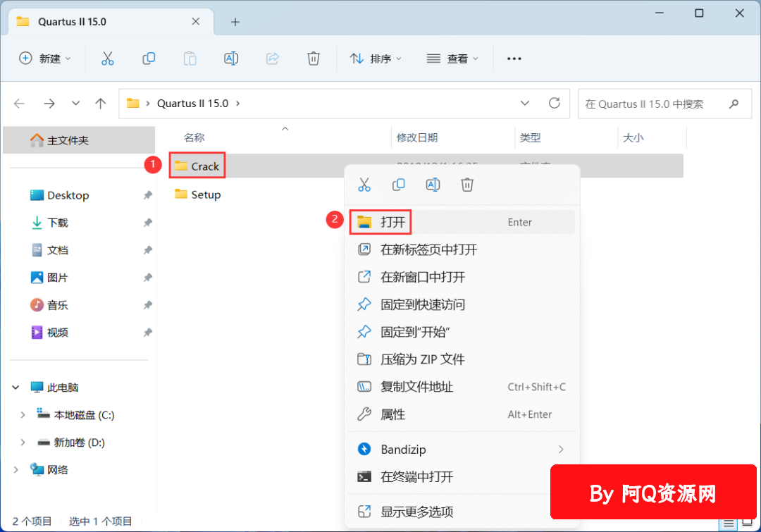
Task: Go back with the left arrow
Action: tap(20, 104)
